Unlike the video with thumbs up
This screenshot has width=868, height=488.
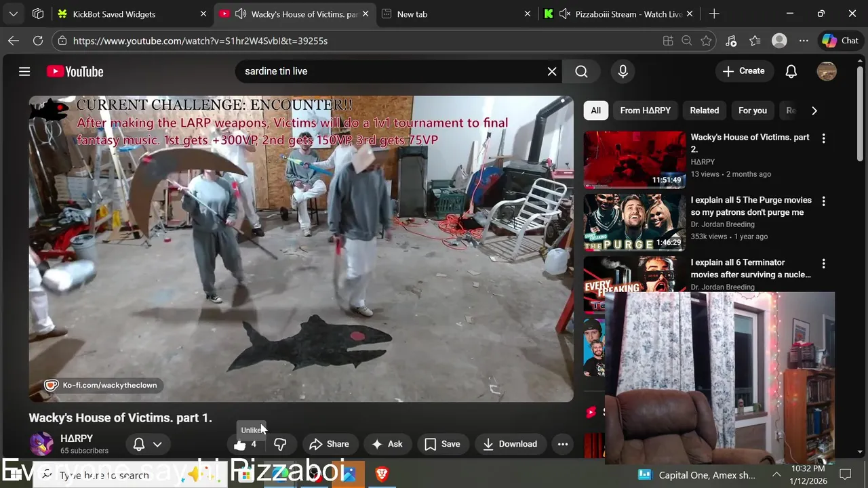click(245, 444)
